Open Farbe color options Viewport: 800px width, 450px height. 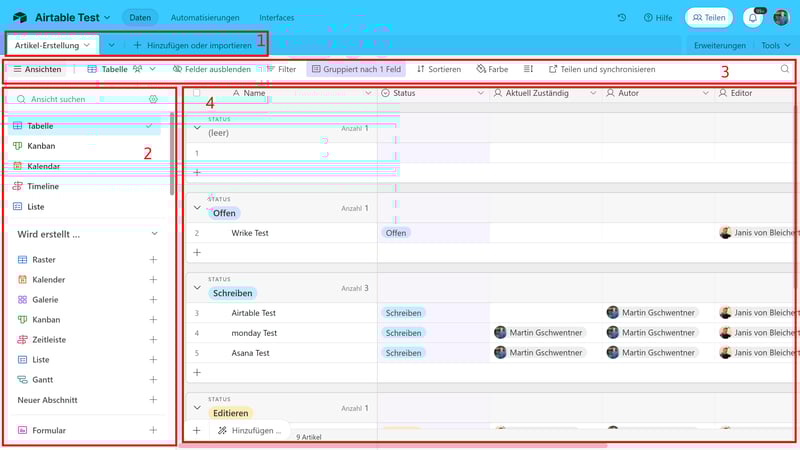tap(492, 69)
